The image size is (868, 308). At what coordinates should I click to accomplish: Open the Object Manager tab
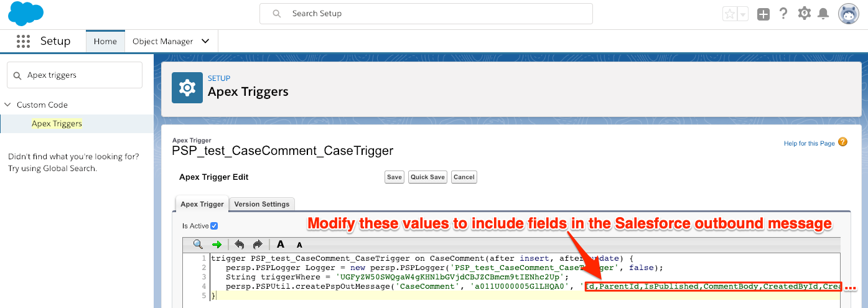[164, 41]
